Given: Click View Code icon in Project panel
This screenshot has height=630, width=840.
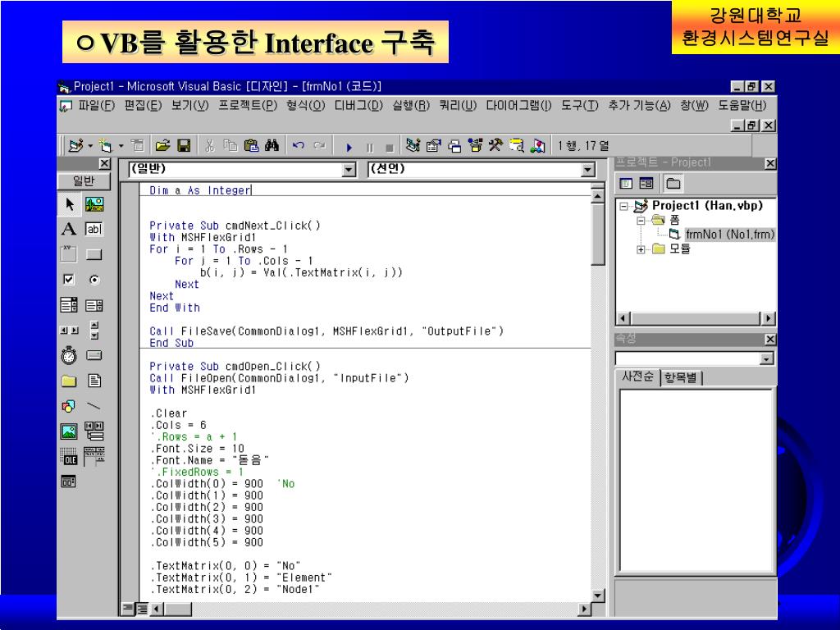Looking at the screenshot, I should pyautogui.click(x=626, y=184).
